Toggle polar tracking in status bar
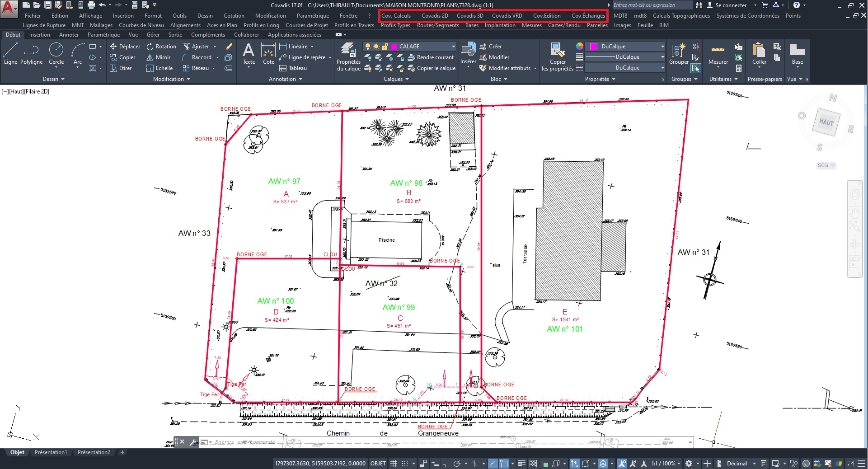 point(457,464)
